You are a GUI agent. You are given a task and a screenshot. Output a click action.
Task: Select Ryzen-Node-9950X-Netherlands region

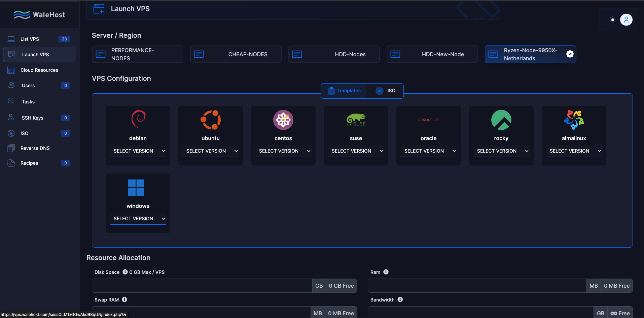pyautogui.click(x=531, y=54)
